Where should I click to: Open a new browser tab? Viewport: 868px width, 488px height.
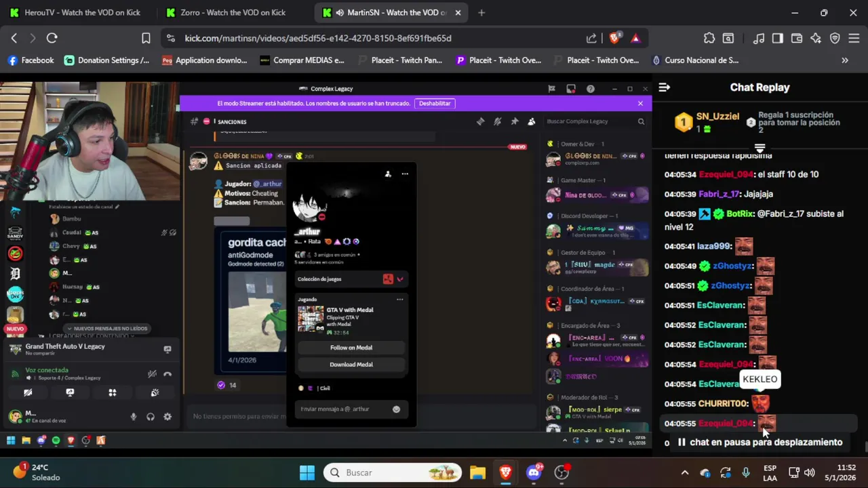click(481, 13)
